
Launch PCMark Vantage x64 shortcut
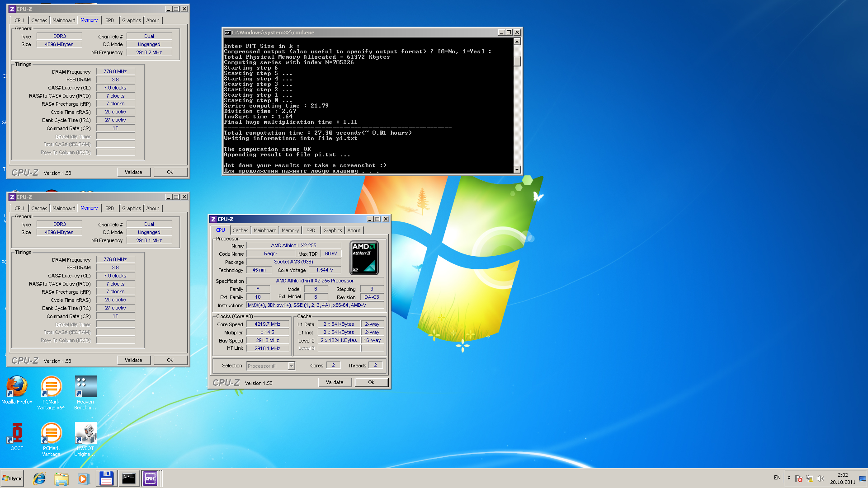tap(51, 392)
